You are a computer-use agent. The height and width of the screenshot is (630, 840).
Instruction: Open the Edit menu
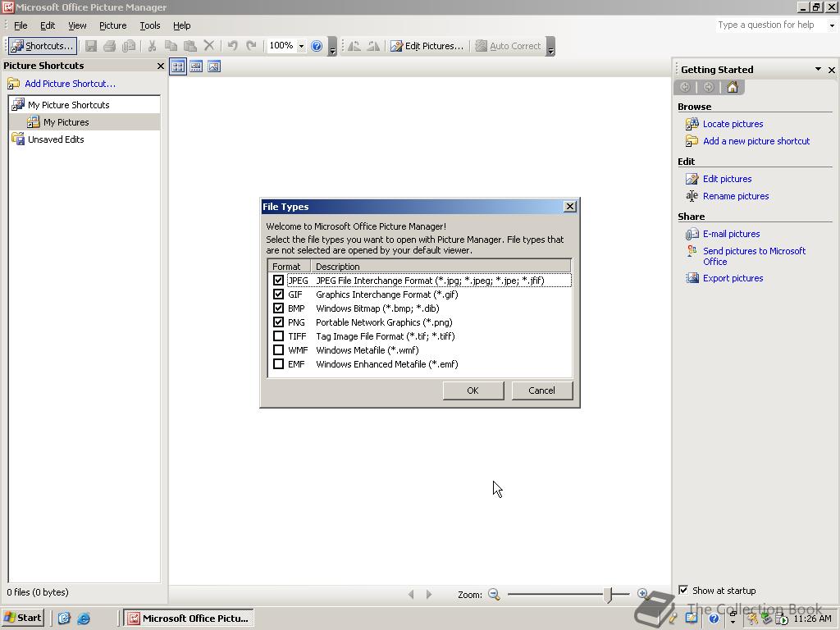tap(48, 25)
